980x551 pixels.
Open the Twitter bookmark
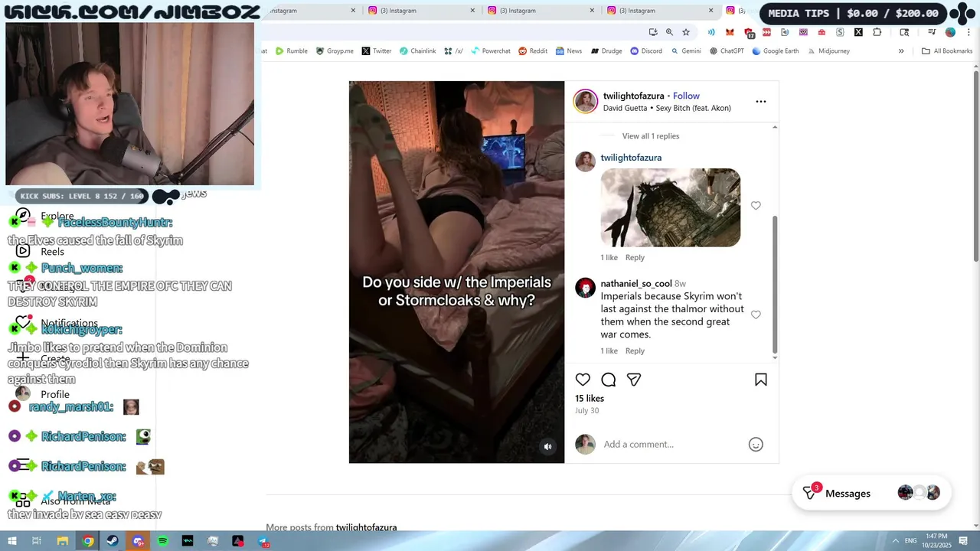377,51
